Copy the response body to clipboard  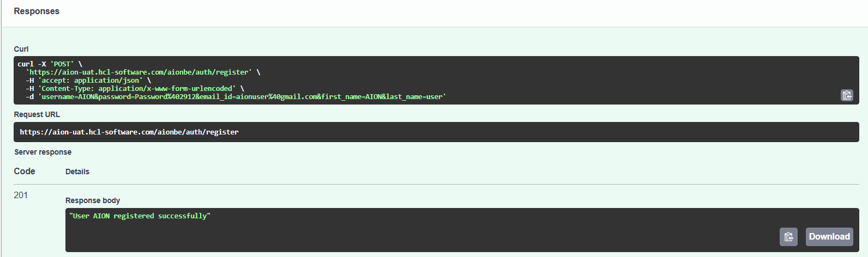click(788, 236)
